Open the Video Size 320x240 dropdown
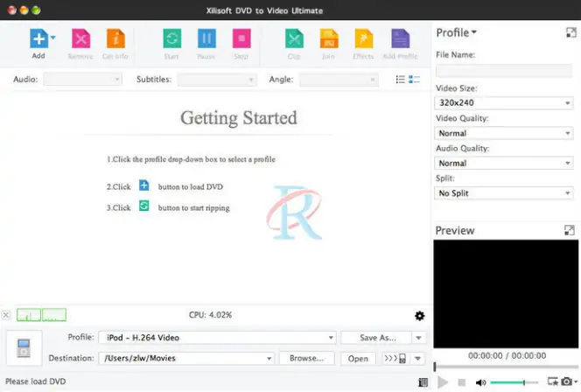Image resolution: width=581 pixels, height=392 pixels. (x=503, y=102)
